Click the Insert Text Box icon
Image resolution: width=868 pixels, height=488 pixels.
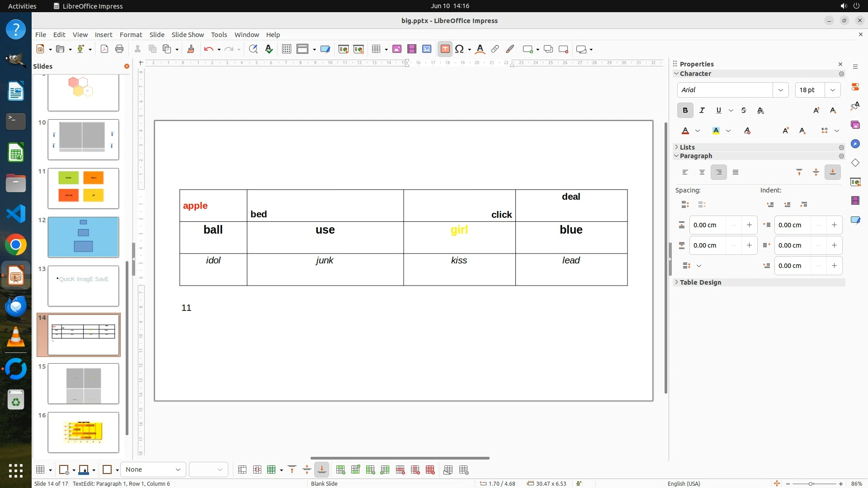point(445,49)
